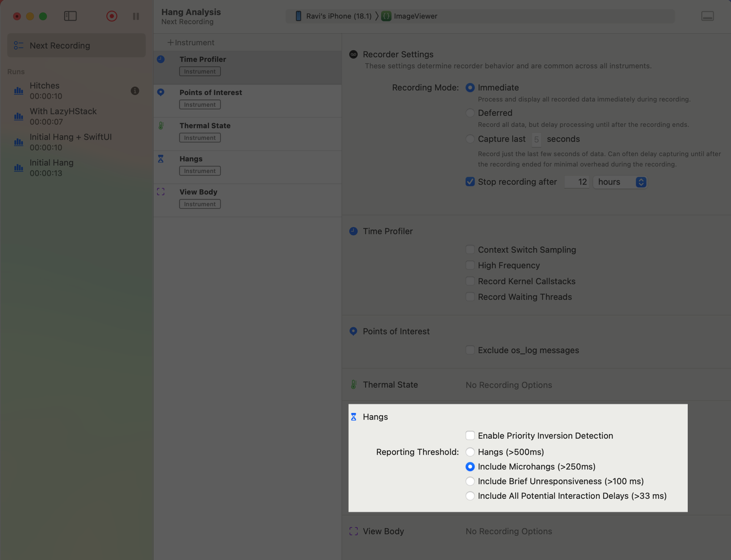Select the Thermal State thermometer icon
Viewport: 731px width, 560px height.
coord(160,125)
